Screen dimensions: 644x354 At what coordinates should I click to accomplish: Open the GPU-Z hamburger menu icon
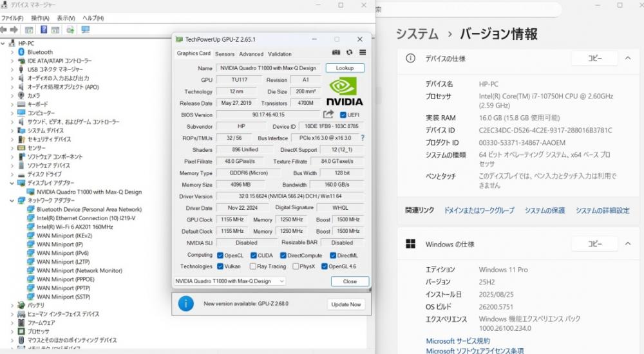362,52
